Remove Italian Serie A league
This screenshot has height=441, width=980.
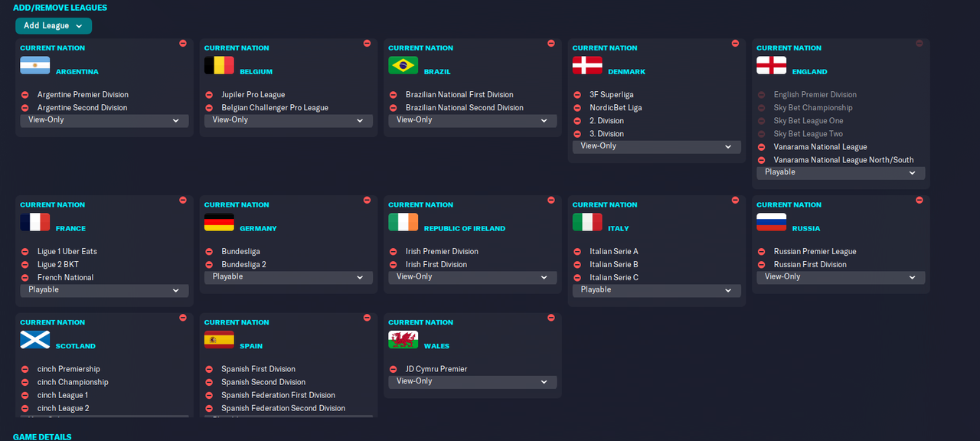[x=577, y=252]
